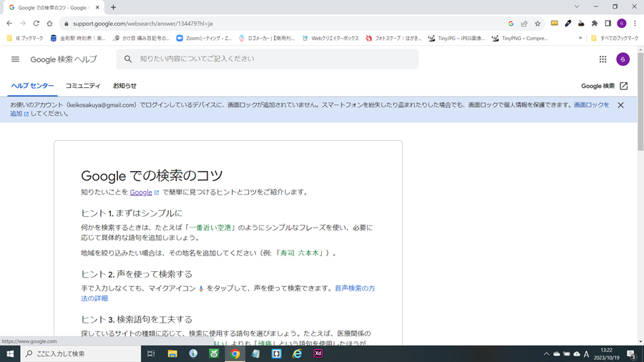The height and width of the screenshot is (362, 644).
Task: Click the reload page button
Action: (x=36, y=24)
